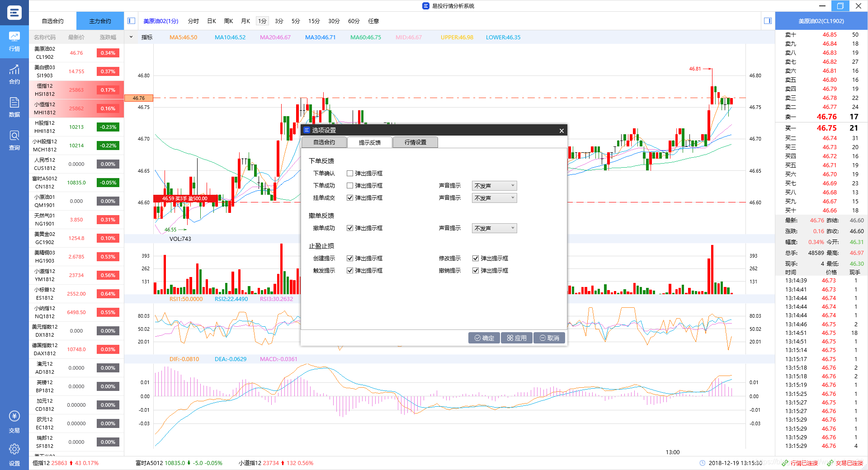Select 5分 chart period
This screenshot has height=470, width=868.
click(x=296, y=21)
